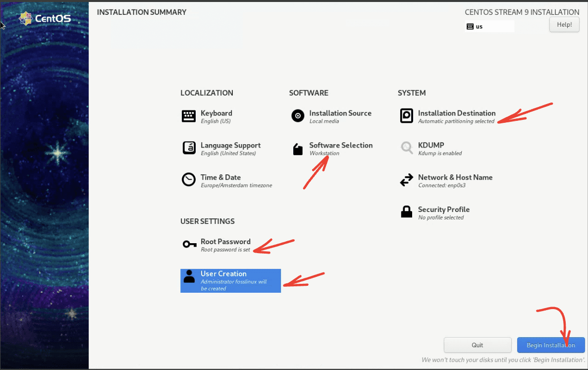
Task: Click the User Creation person icon
Action: tap(189, 277)
